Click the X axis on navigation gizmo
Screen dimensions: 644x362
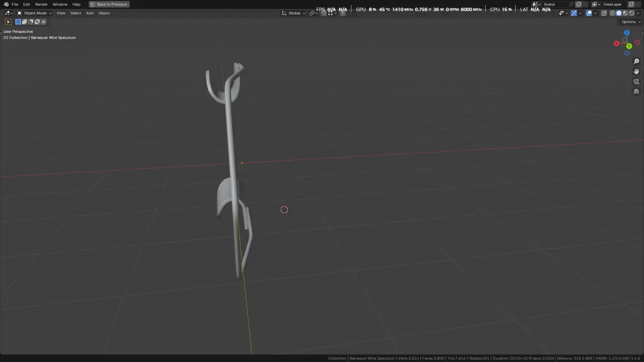(616, 43)
